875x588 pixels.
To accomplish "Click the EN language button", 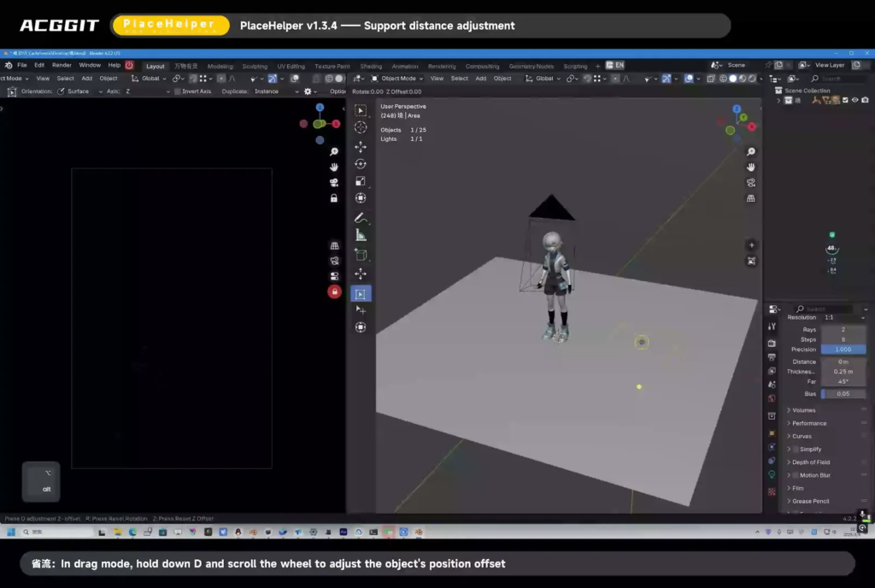I will click(x=615, y=65).
